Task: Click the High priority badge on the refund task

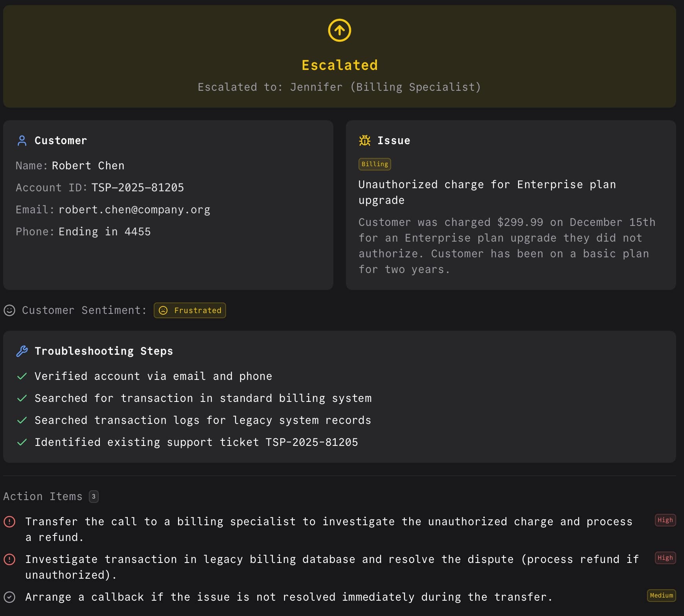Action: (665, 520)
